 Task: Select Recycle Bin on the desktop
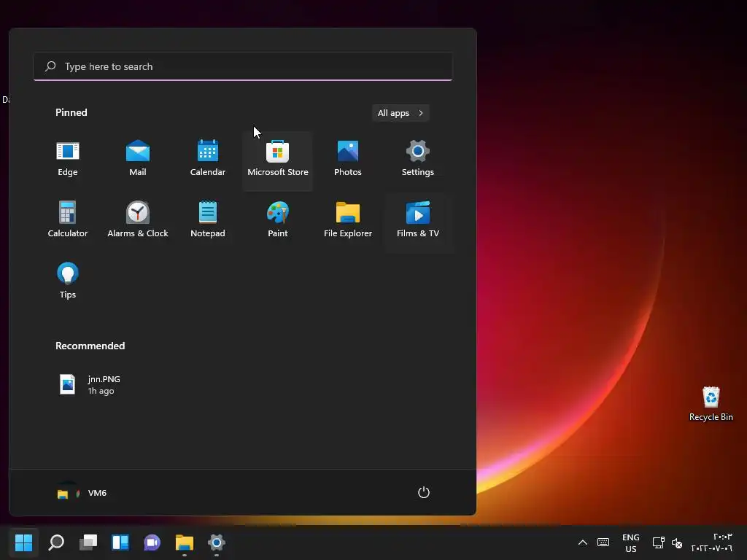pos(711,404)
